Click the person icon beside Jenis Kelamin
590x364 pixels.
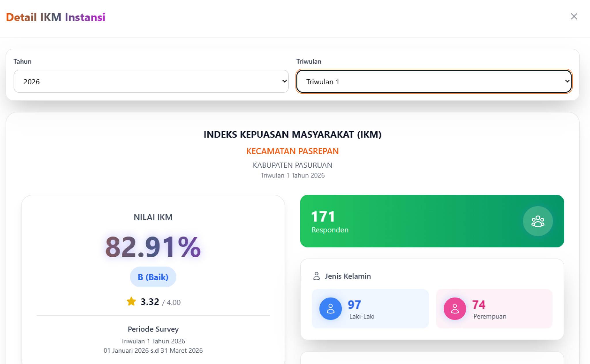[x=316, y=276]
